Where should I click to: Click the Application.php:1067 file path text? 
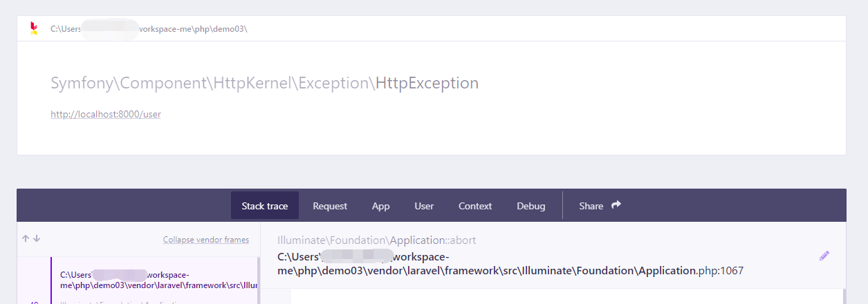pyautogui.click(x=510, y=264)
